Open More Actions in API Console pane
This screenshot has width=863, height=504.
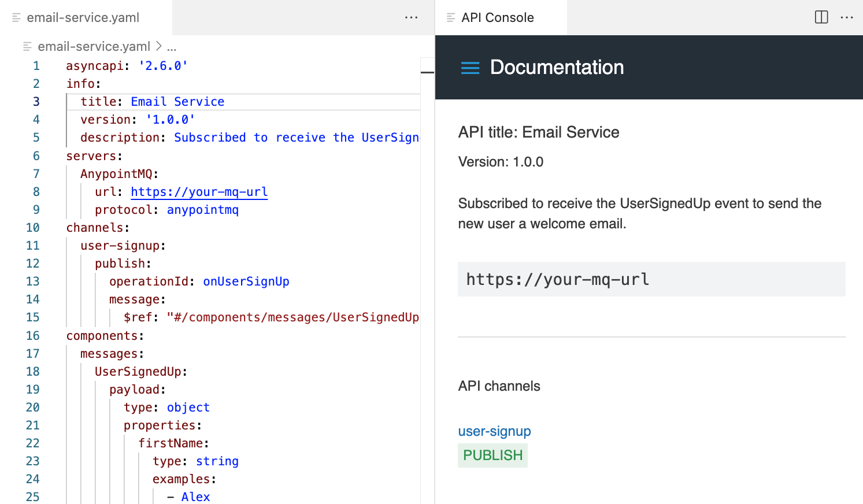click(847, 17)
